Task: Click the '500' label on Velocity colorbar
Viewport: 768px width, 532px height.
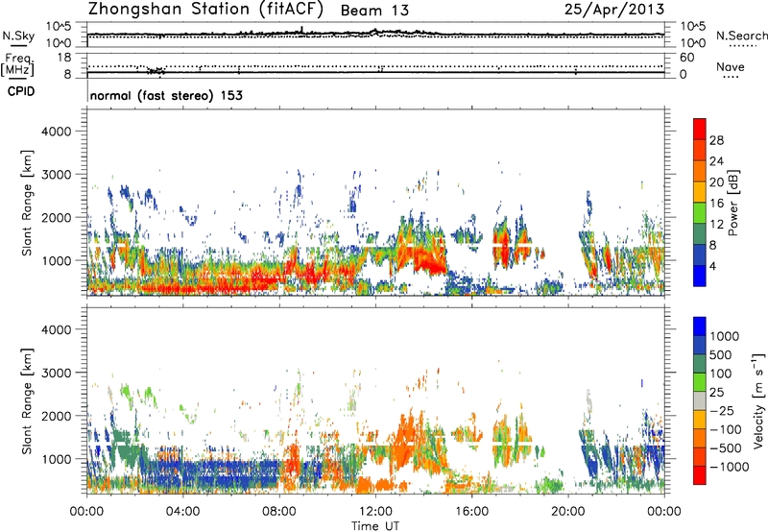Action: click(721, 355)
